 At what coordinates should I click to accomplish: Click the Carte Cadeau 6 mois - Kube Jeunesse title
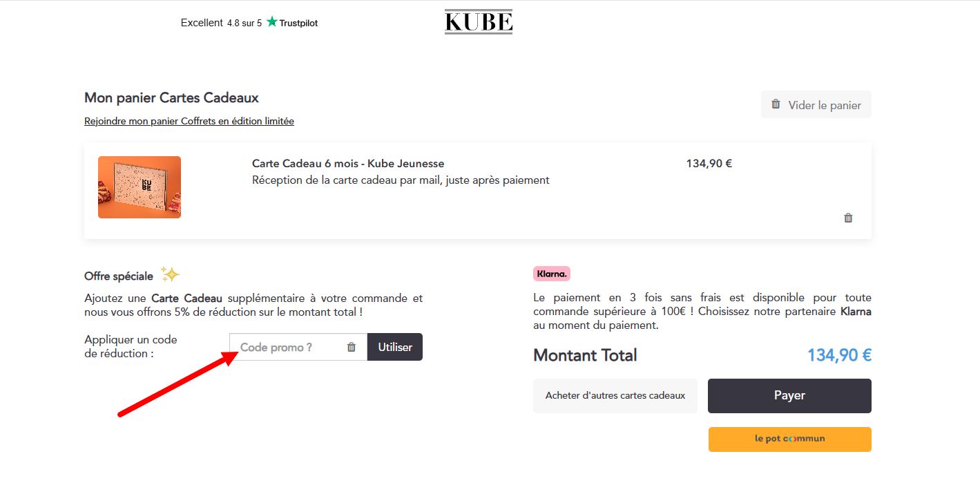(x=348, y=164)
